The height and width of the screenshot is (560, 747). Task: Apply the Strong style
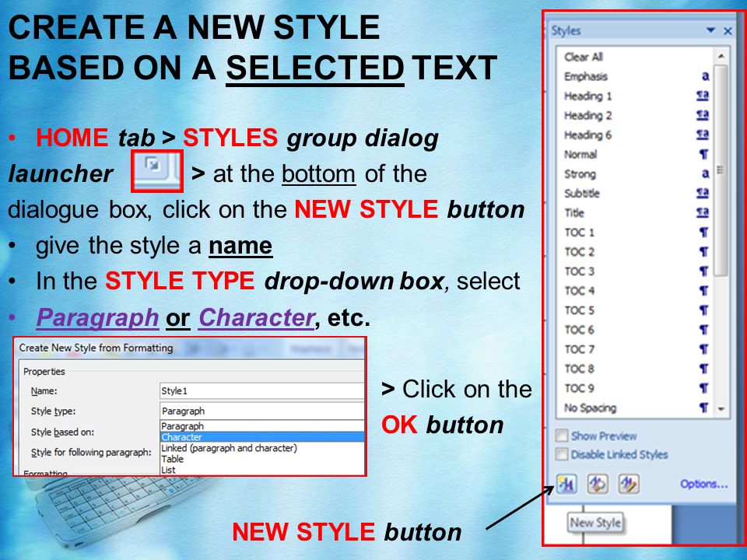(x=637, y=173)
